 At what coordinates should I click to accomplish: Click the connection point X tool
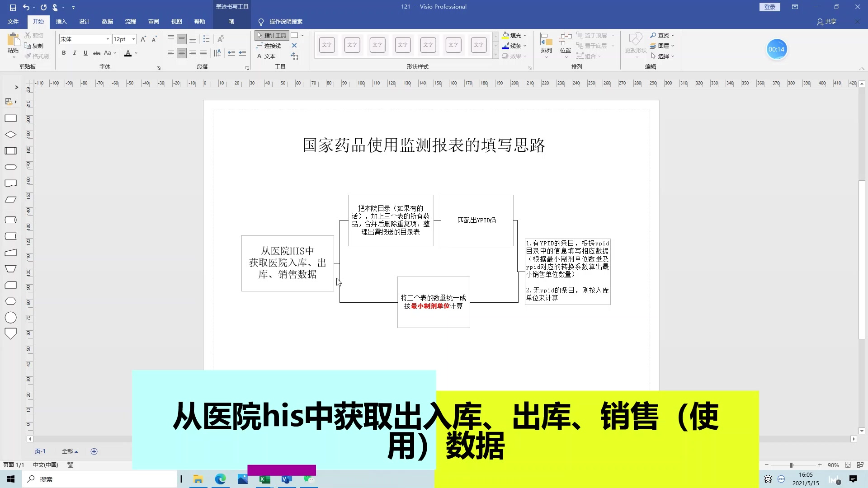click(294, 46)
